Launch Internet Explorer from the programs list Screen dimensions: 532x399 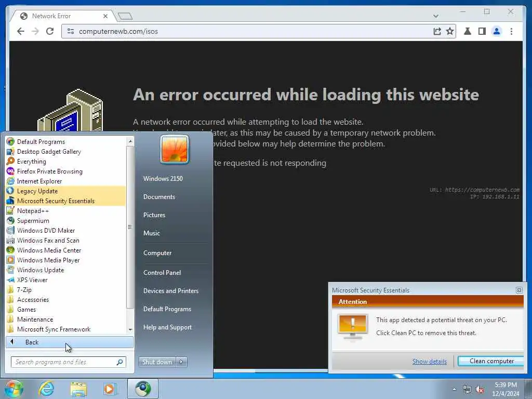65,181
